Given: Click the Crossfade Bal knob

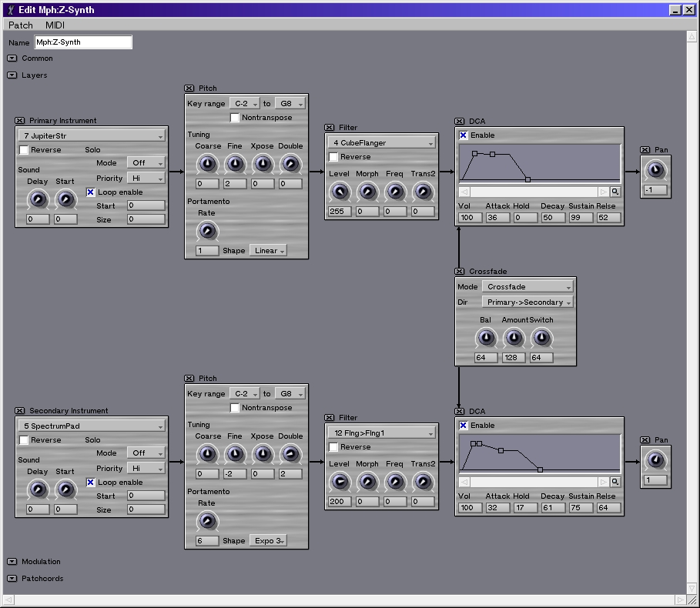Looking at the screenshot, I should [x=486, y=337].
